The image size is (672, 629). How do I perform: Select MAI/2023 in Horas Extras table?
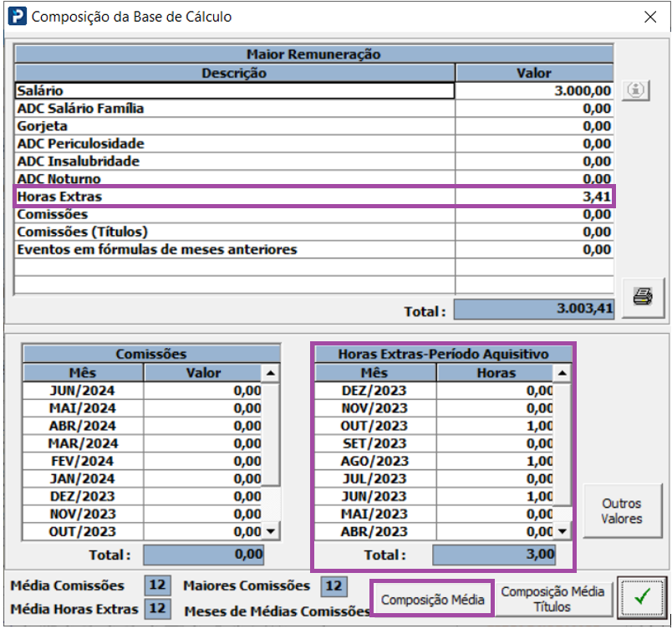[375, 514]
